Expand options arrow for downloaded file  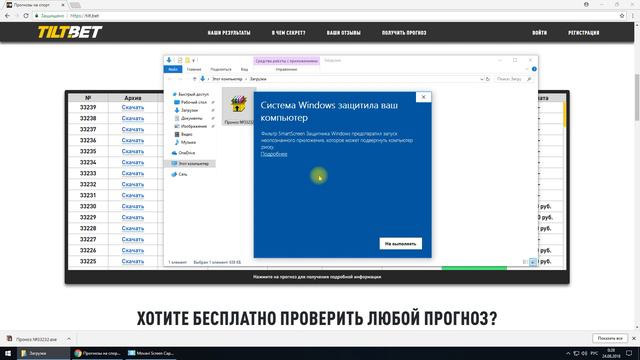[x=69, y=339]
